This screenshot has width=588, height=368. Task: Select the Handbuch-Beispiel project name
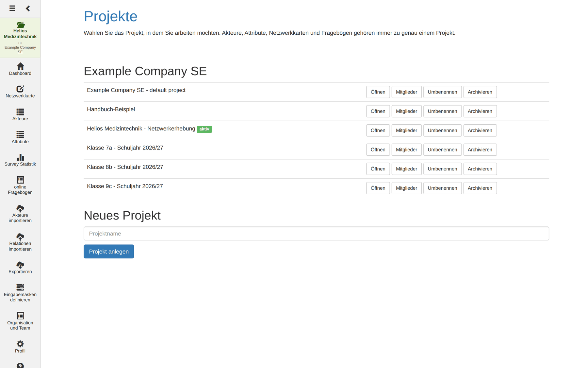(111, 110)
